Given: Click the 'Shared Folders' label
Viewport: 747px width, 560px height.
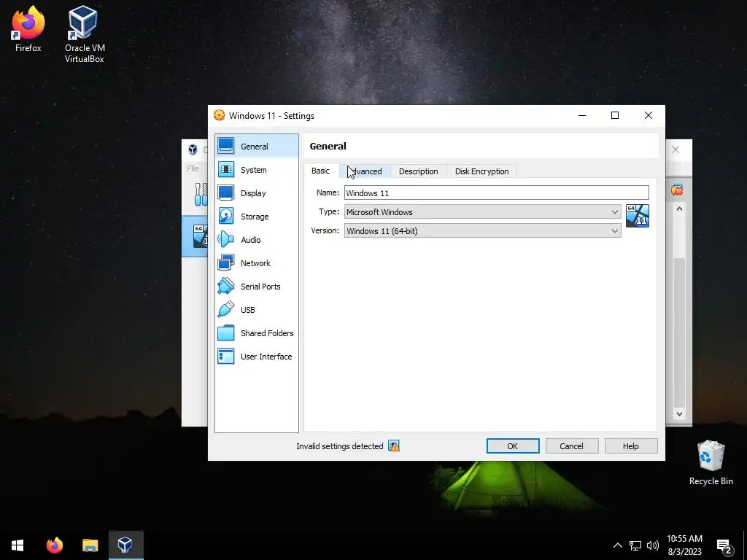Looking at the screenshot, I should click(267, 332).
